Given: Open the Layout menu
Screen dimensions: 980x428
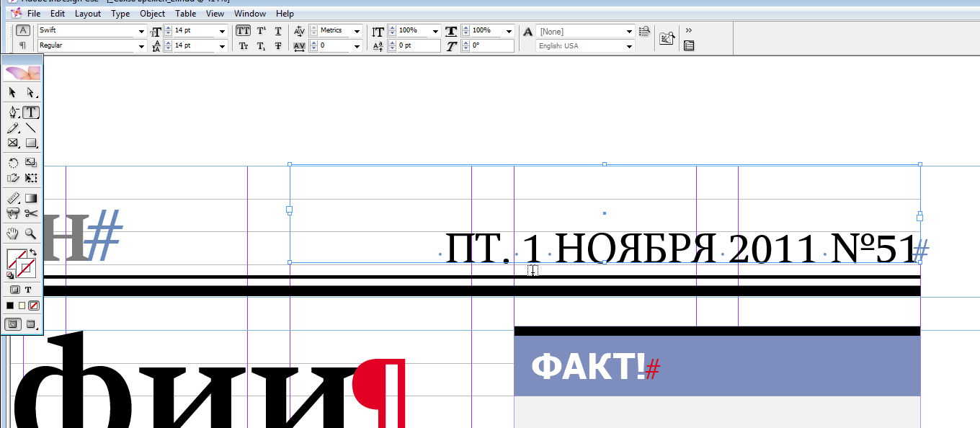Looking at the screenshot, I should [x=88, y=14].
